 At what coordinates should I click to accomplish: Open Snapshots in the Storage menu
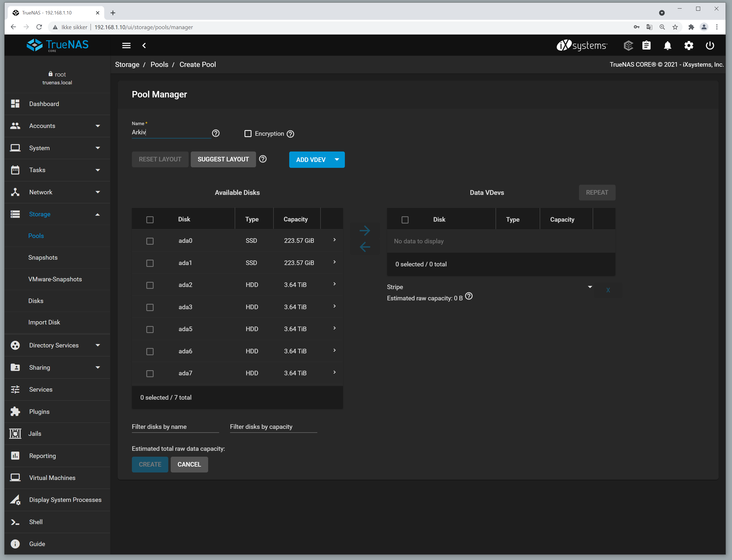(43, 257)
